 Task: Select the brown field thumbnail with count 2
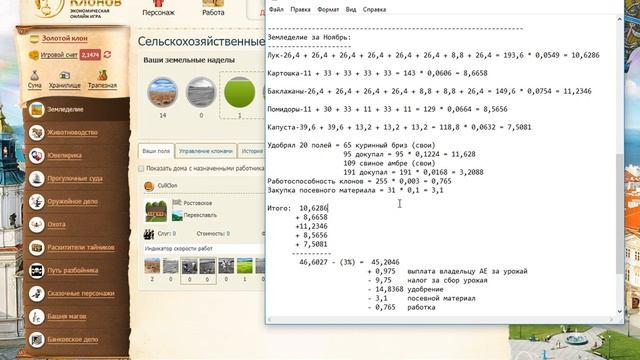pos(152,266)
